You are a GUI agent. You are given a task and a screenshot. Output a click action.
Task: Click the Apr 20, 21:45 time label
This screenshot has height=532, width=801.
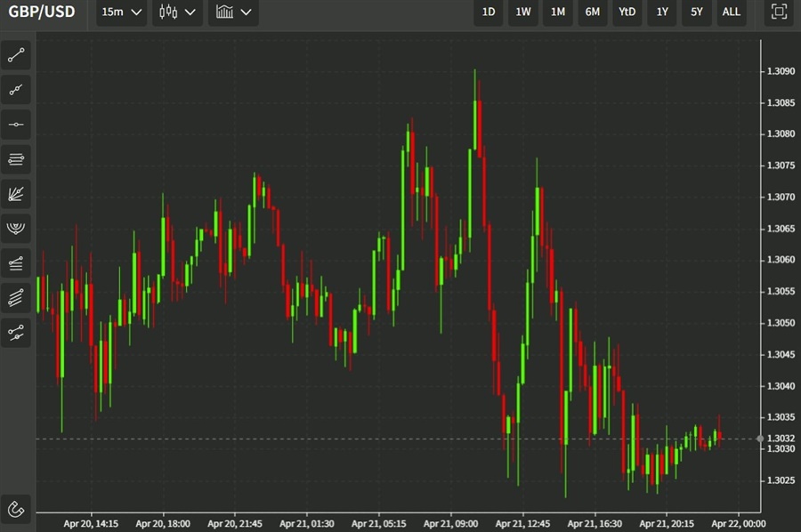click(x=235, y=524)
